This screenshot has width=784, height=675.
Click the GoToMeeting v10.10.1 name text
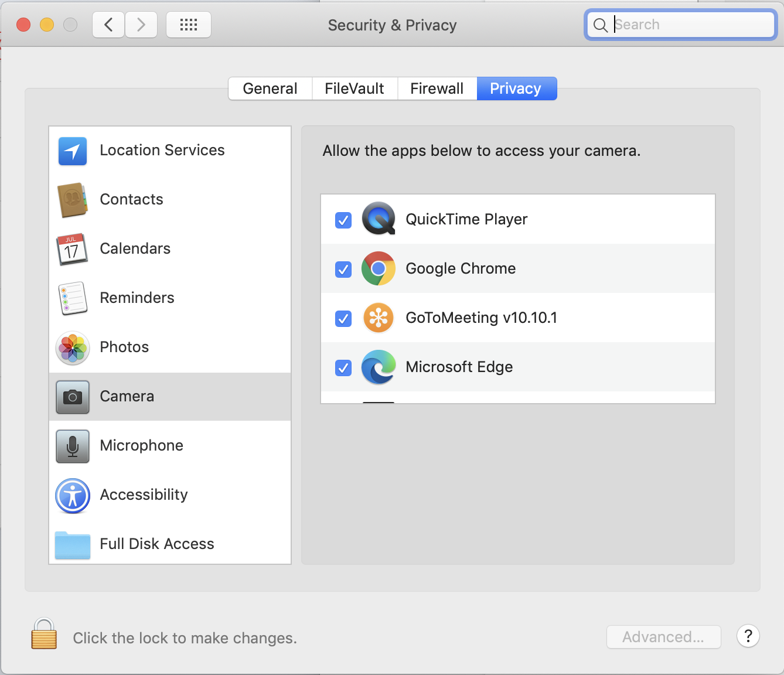pyautogui.click(x=482, y=318)
